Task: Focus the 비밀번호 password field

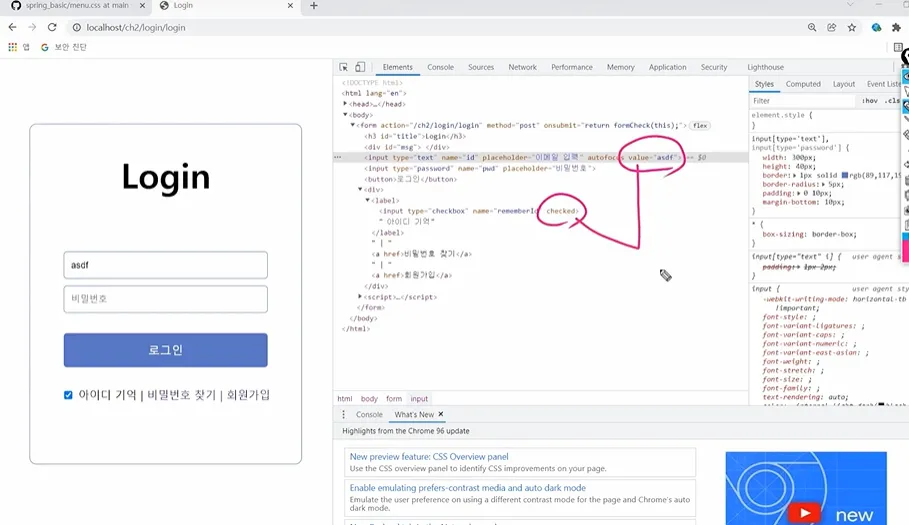Action: 166,299
